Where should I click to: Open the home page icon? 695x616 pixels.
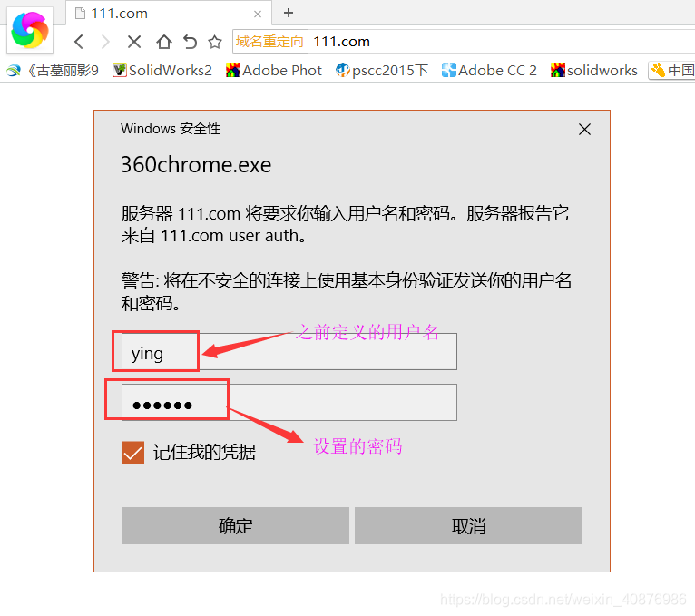[x=164, y=42]
